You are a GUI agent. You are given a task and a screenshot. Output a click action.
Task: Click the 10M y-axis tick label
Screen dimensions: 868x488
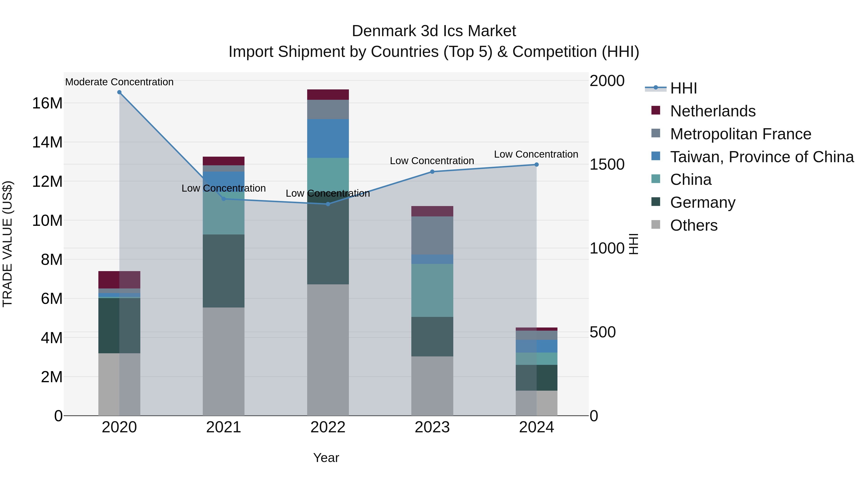(47, 221)
